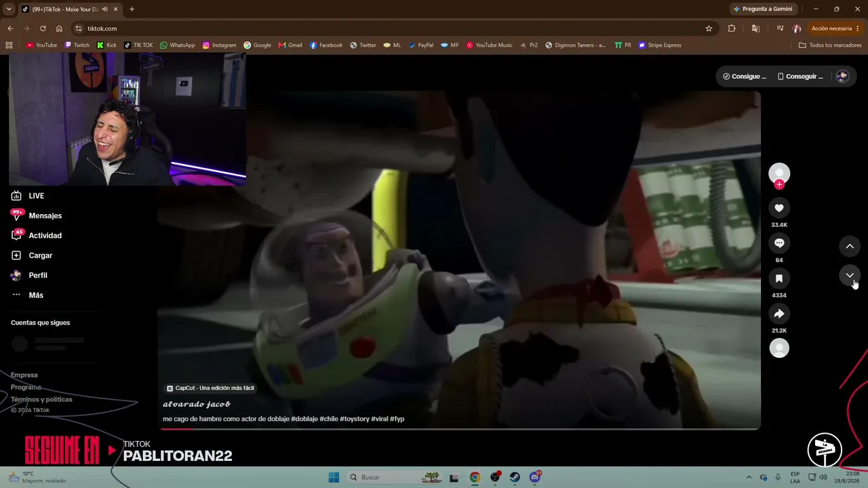Image resolution: width=868 pixels, height=488 pixels.
Task: Show hidden system tray icons
Action: [x=749, y=477]
